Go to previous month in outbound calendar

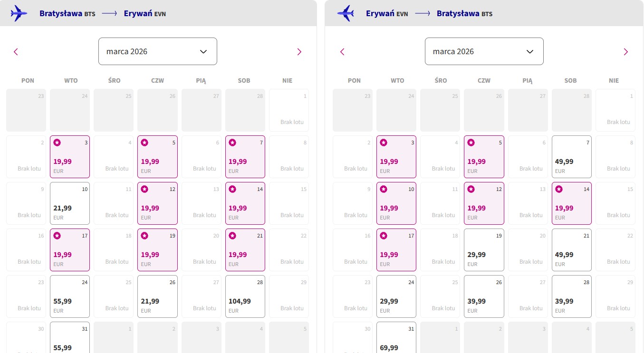[16, 52]
